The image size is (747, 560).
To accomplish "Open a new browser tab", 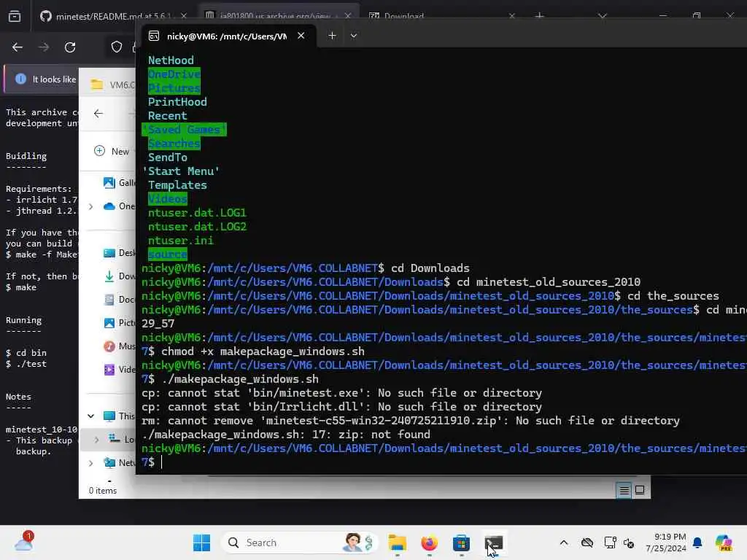I will 539,16.
